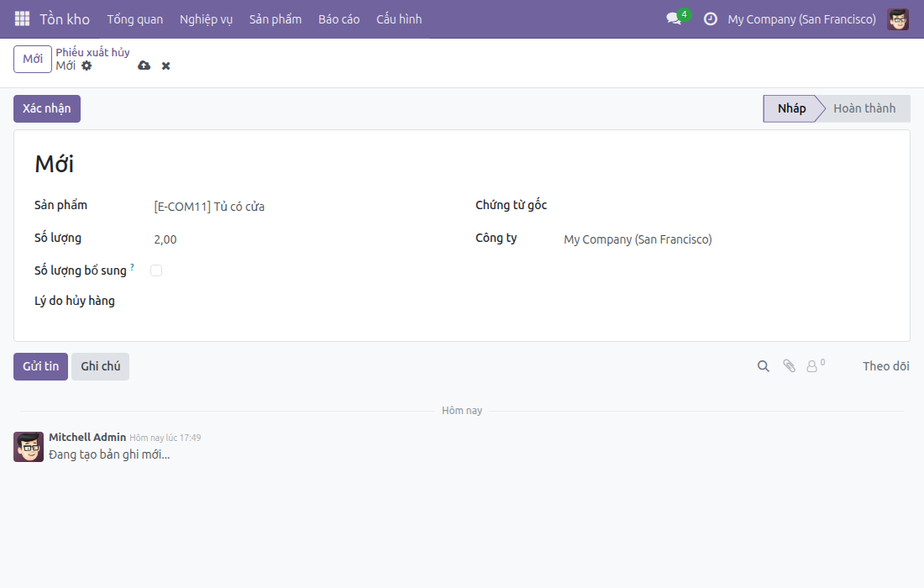Open the record actions gear menu
Viewport: 924px width, 588px height.
[87, 66]
